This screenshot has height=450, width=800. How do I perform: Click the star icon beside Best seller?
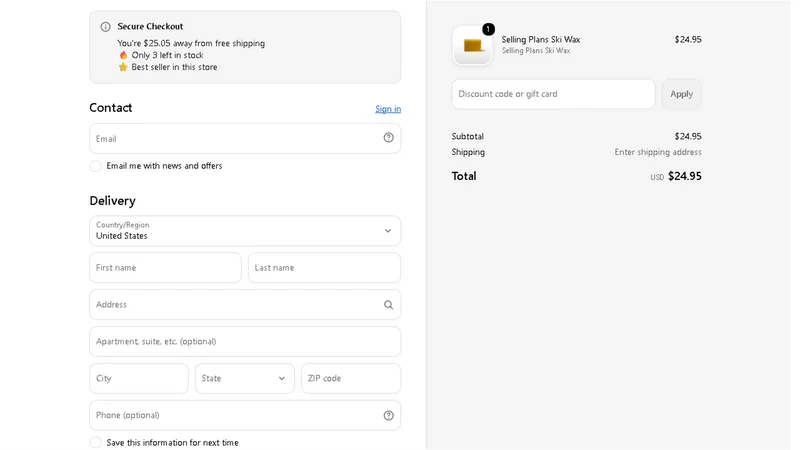[x=123, y=67]
